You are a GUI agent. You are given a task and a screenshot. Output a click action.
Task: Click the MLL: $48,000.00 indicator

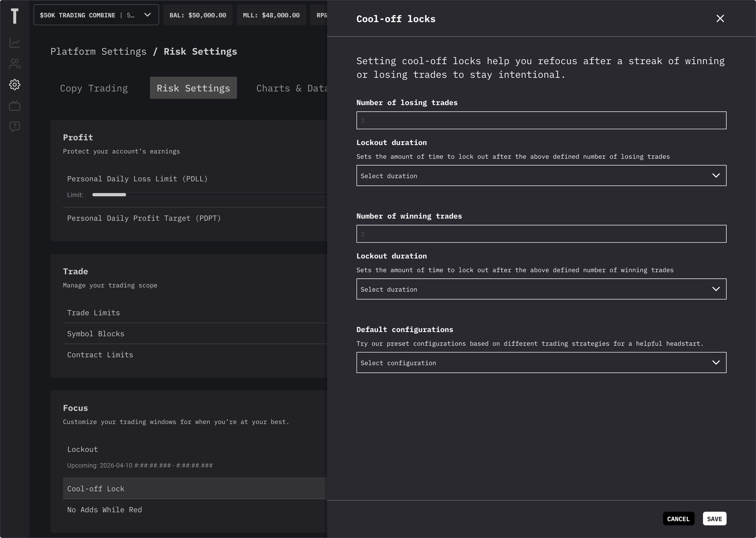coord(272,15)
